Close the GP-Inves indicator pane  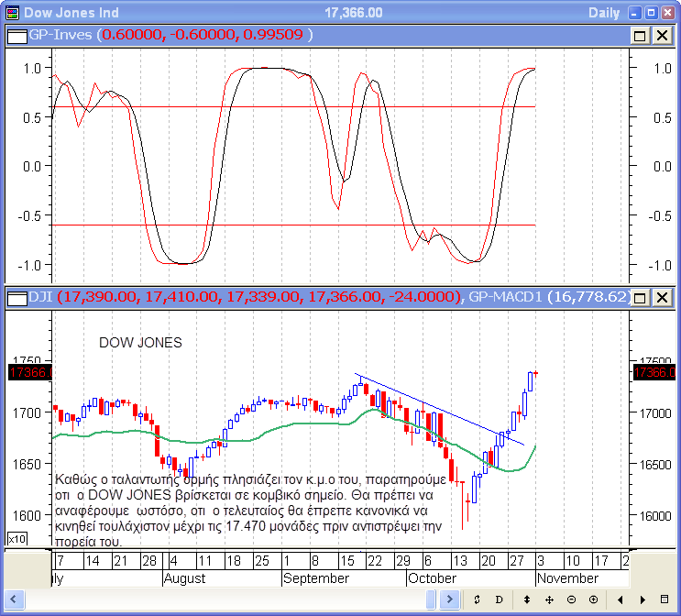click(661, 35)
